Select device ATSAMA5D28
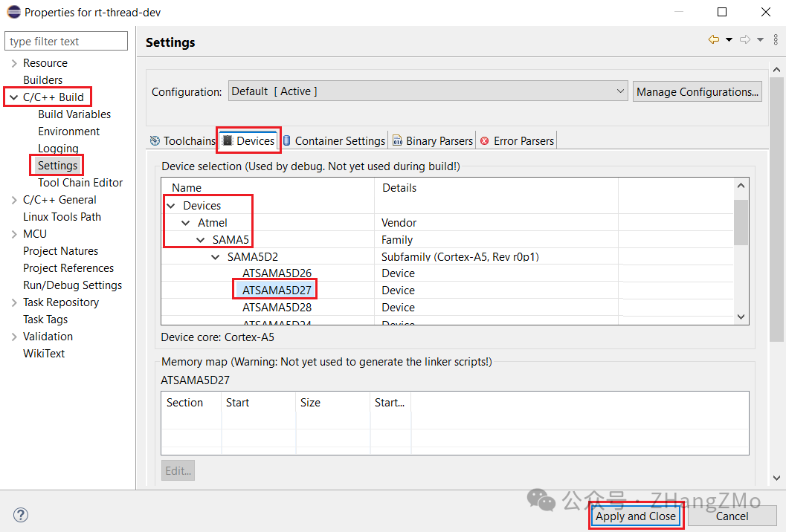This screenshot has height=532, width=786. pyautogui.click(x=277, y=307)
